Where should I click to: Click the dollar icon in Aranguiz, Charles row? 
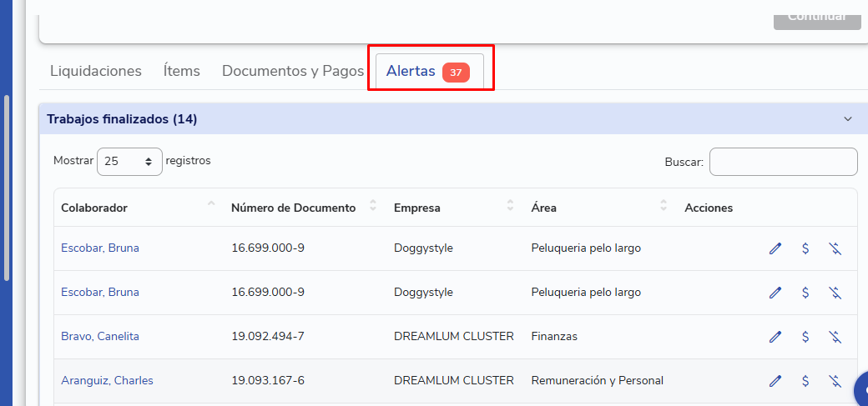click(x=805, y=380)
